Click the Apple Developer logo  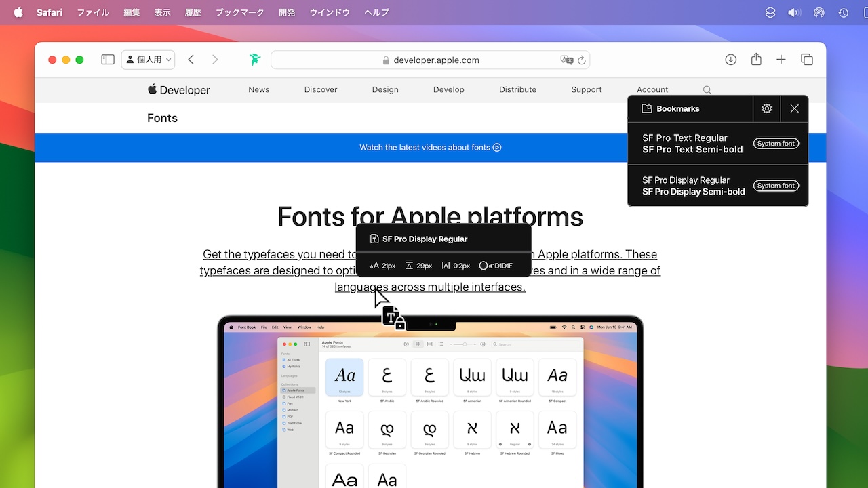point(179,89)
